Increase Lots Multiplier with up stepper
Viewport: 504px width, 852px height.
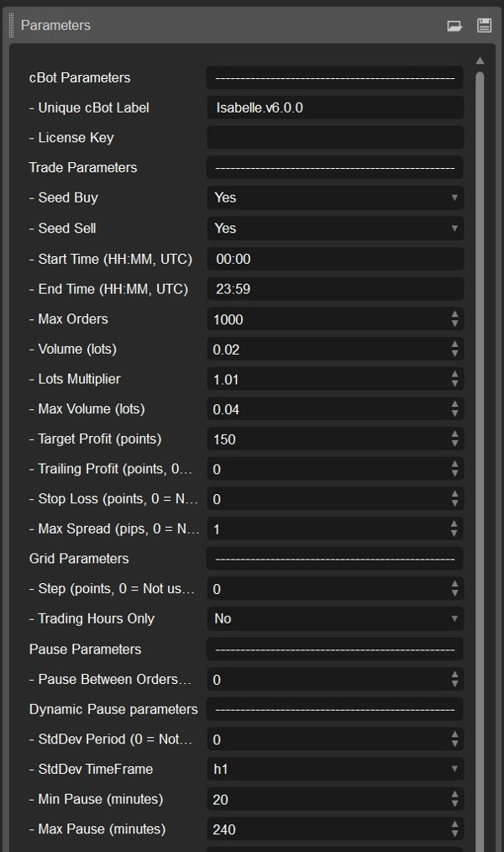[457, 376]
